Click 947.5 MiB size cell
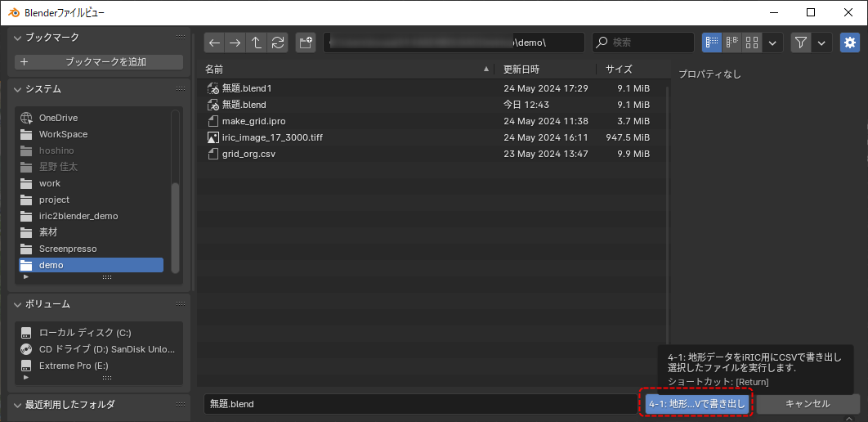This screenshot has width=868, height=422. (628, 137)
